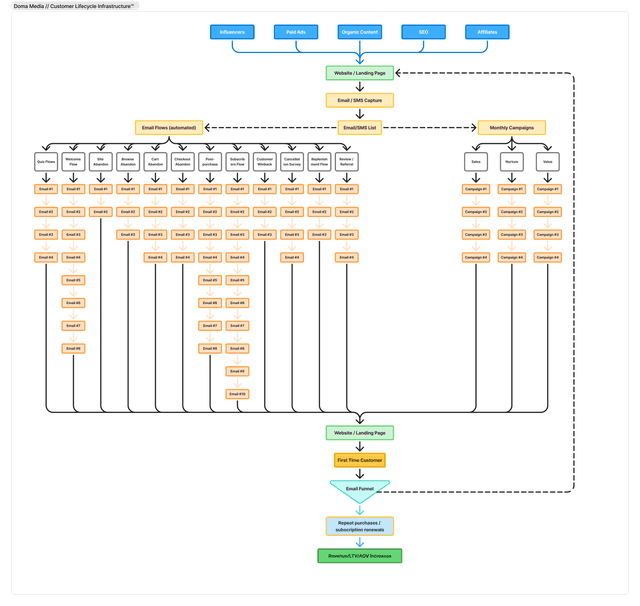Screen dimensions: 640x606
Task: Select the Affiliates source node
Action: tap(487, 32)
